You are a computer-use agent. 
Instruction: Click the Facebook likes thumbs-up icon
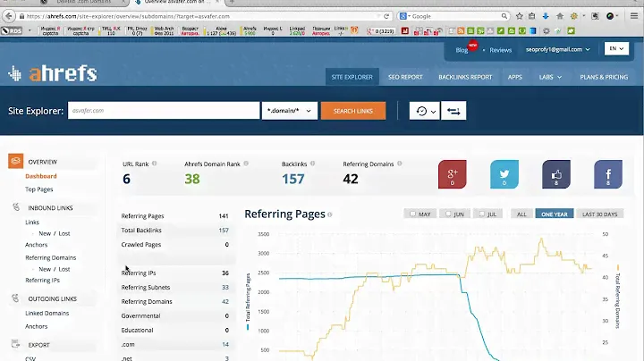[x=555, y=174]
